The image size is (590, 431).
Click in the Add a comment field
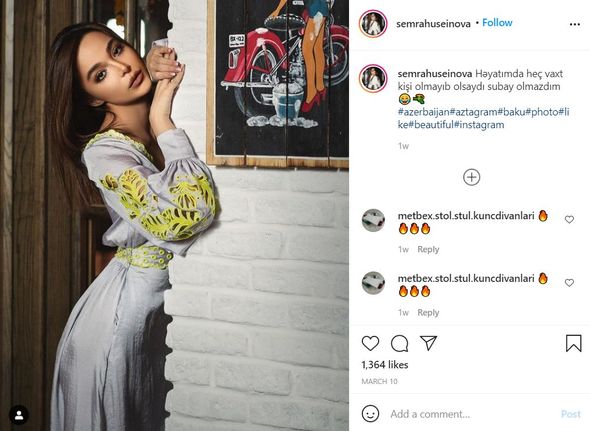472,414
